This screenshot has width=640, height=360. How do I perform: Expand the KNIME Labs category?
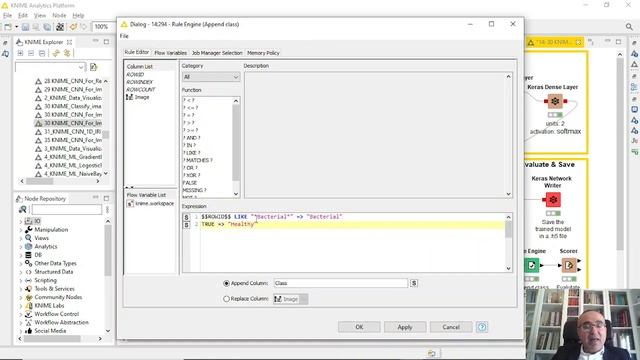tap(21, 306)
